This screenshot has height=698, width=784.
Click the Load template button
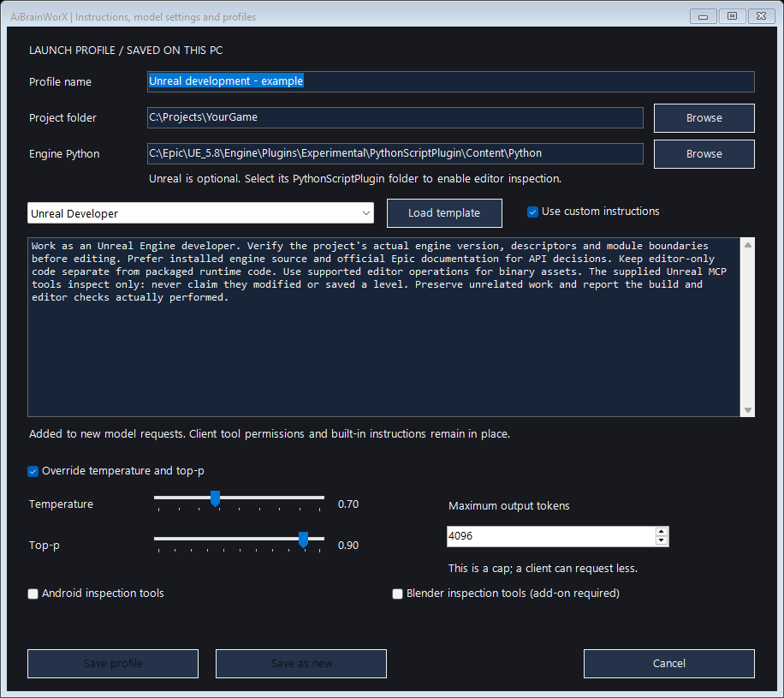(x=444, y=213)
